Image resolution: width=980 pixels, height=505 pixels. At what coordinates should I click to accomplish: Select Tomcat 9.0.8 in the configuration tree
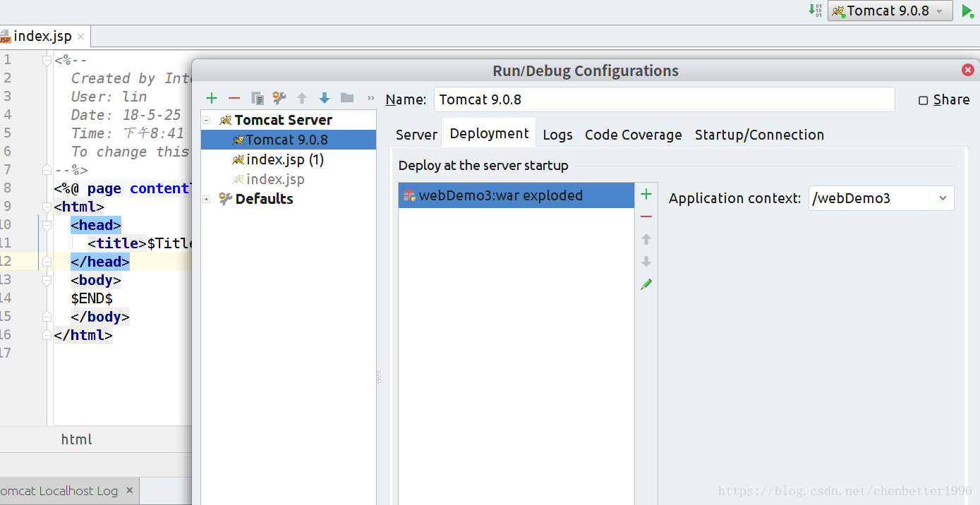coord(289,140)
